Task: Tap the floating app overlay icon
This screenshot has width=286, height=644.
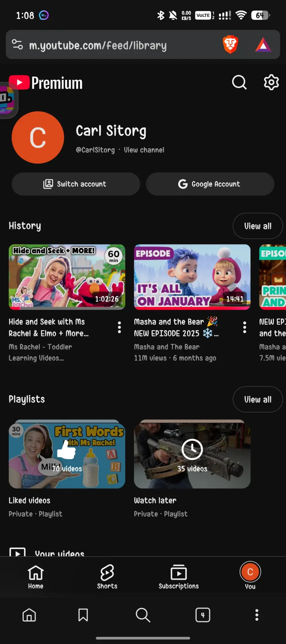Action: click(x=8, y=100)
